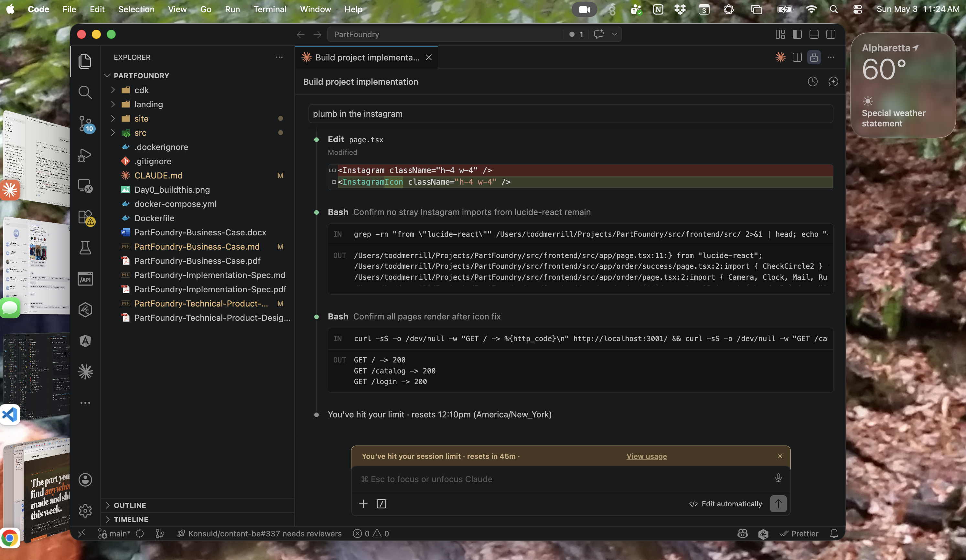Open the File menu
The width and height of the screenshot is (966, 560).
(x=70, y=9)
